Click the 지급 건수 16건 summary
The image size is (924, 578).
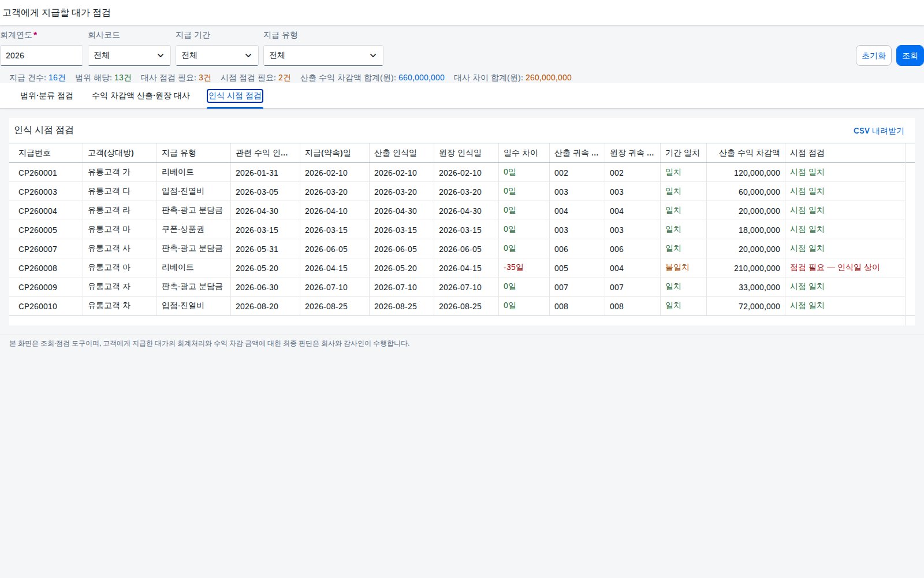[x=38, y=77]
